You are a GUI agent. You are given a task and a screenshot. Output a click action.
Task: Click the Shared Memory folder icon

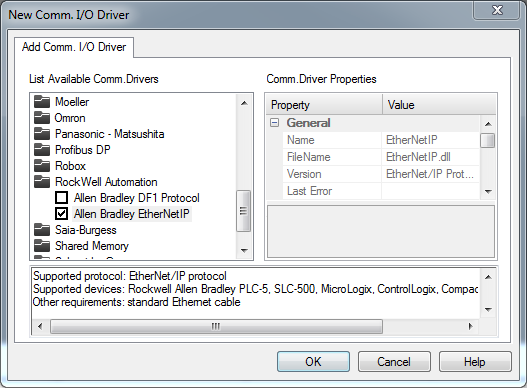click(42, 246)
